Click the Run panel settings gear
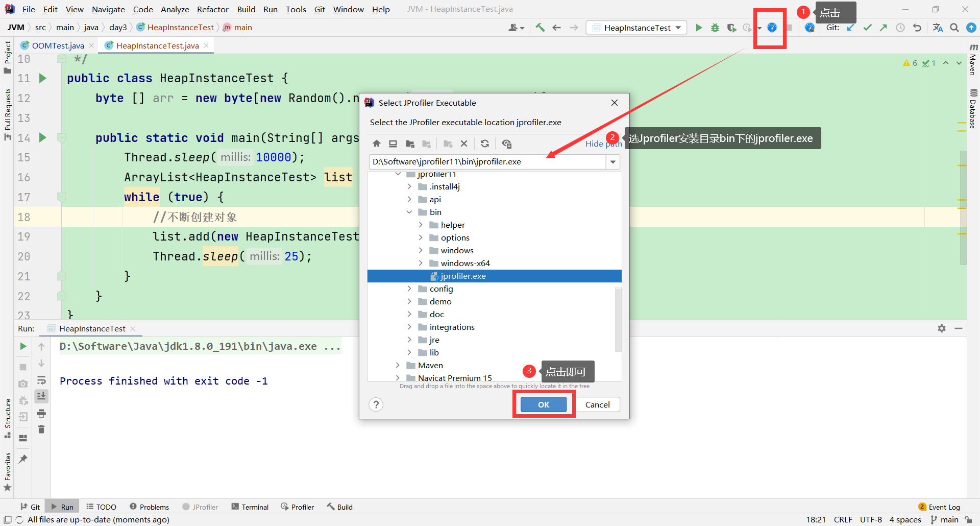980x526 pixels. click(942, 328)
